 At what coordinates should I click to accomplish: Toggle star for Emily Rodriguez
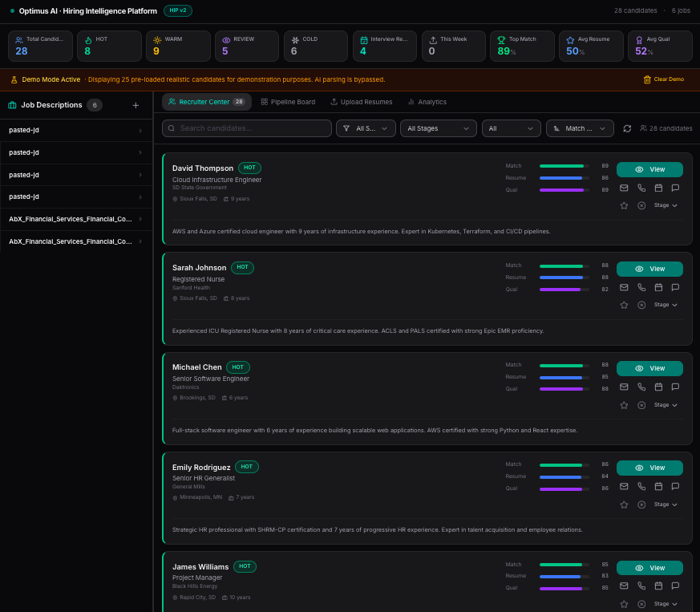[624, 505]
